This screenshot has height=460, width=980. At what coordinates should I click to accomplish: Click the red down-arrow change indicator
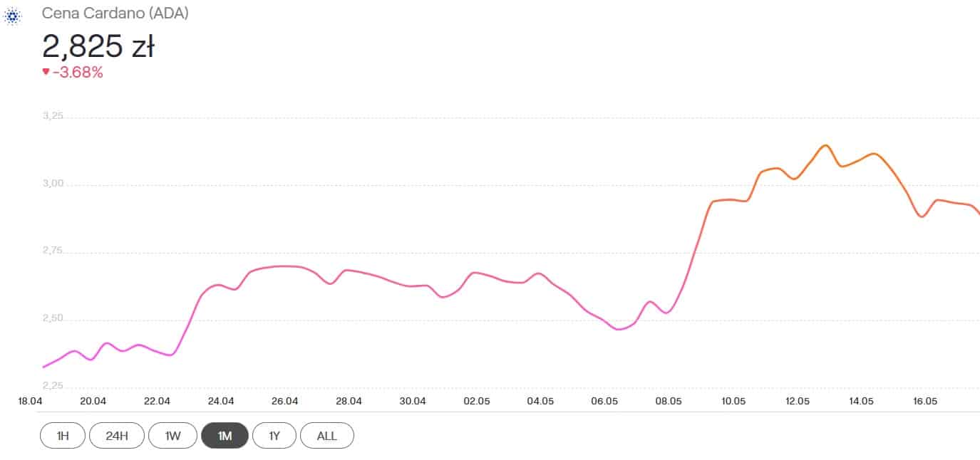[x=46, y=71]
